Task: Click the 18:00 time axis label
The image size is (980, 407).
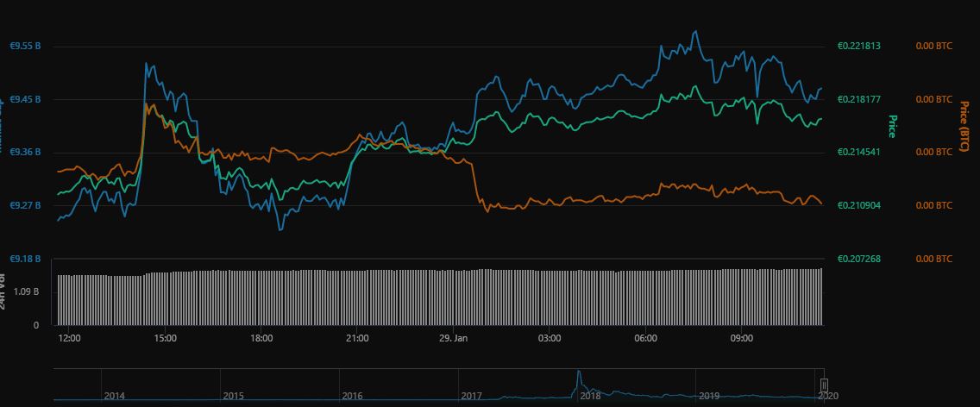Action: pyautogui.click(x=261, y=338)
